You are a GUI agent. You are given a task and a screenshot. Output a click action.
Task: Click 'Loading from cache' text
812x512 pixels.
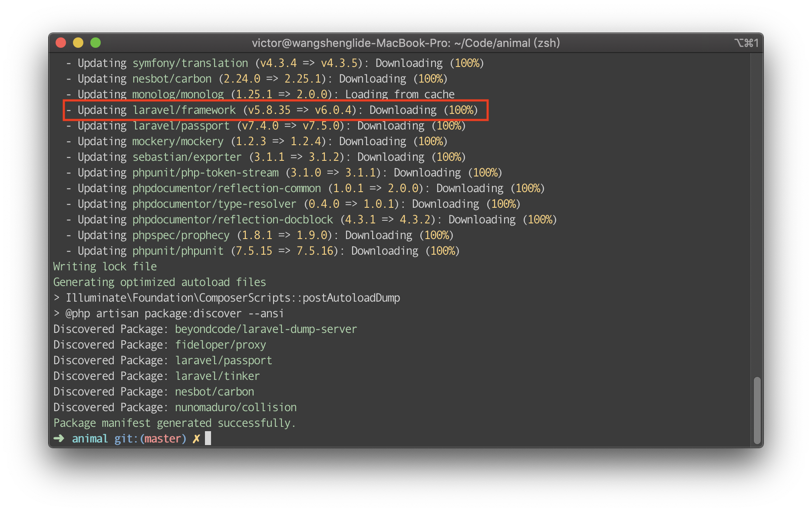(400, 94)
